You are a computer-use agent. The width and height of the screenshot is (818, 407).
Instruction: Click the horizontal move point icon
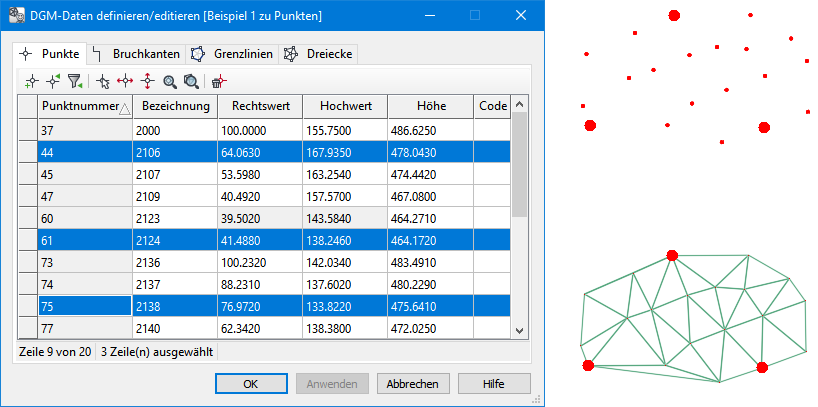(125, 81)
